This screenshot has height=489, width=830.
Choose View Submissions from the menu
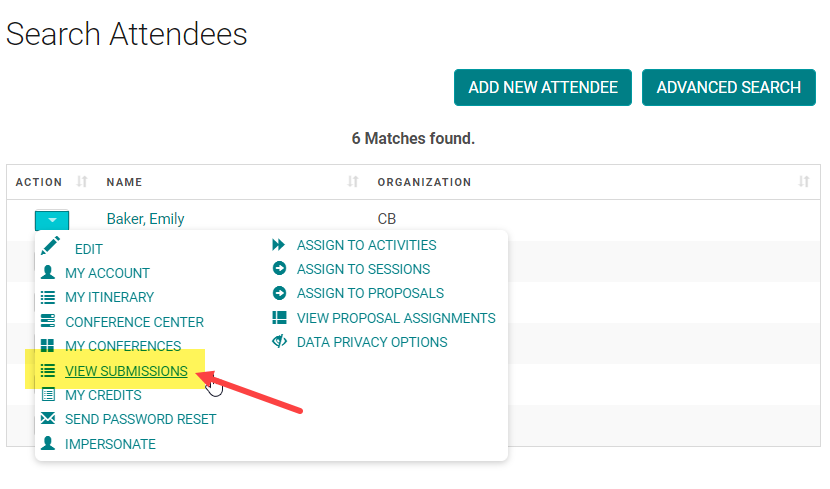coord(126,371)
